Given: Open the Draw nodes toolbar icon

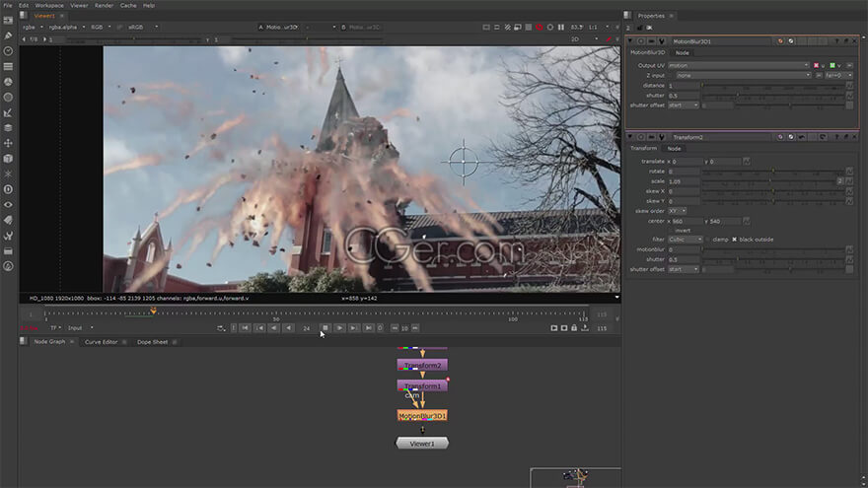Looking at the screenshot, I should point(8,35).
